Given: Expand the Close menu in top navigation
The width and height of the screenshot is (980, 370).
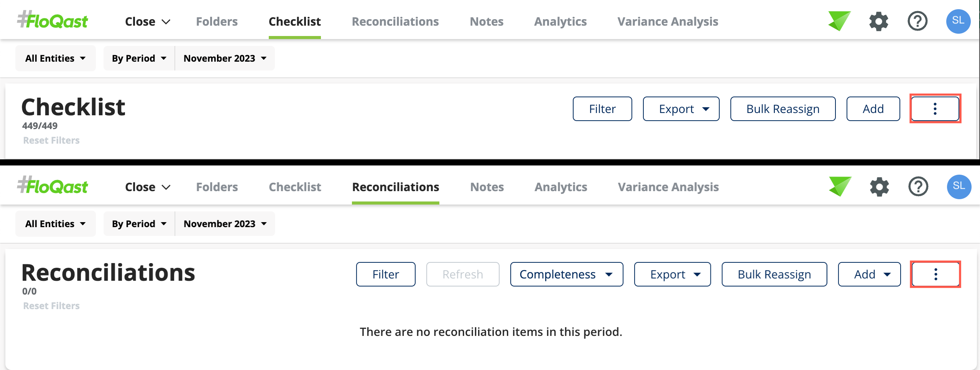Looking at the screenshot, I should [148, 21].
